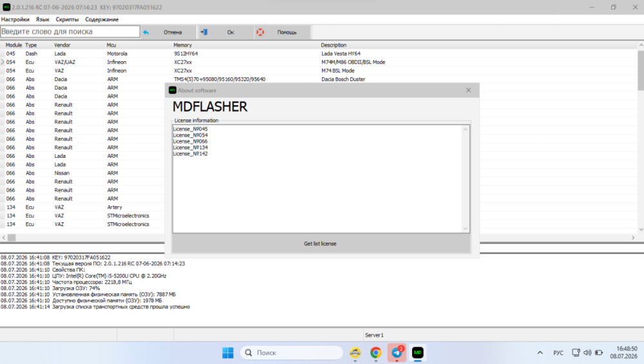Open the network tray icon
Image resolution: width=644 pixels, height=364 pixels.
[x=576, y=352]
